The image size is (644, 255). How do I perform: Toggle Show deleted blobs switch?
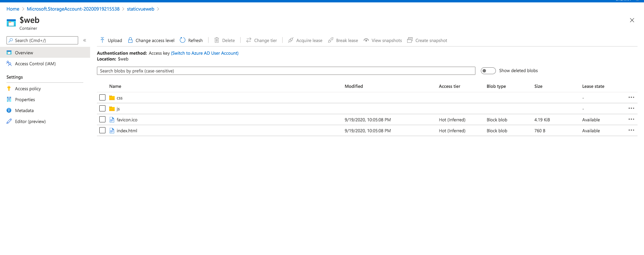(488, 71)
